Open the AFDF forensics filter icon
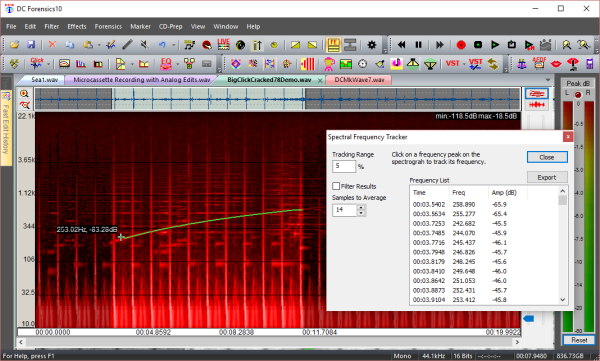This screenshot has height=361, width=600. (x=539, y=63)
